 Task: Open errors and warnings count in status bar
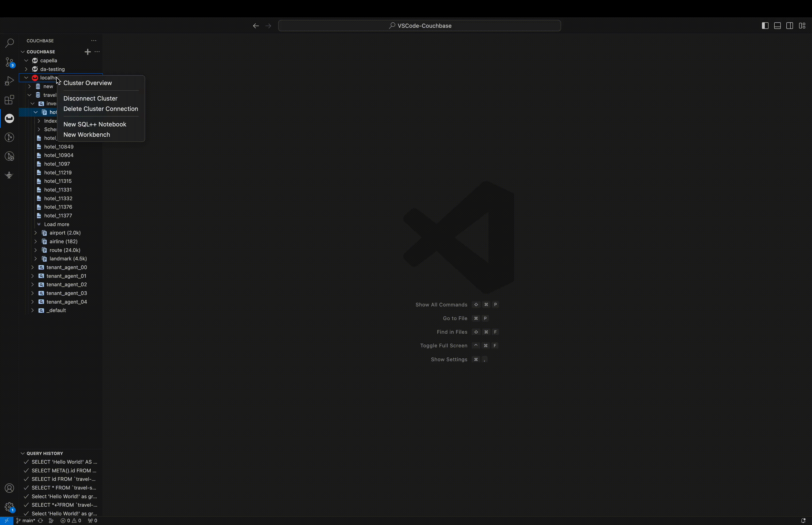tap(71, 521)
